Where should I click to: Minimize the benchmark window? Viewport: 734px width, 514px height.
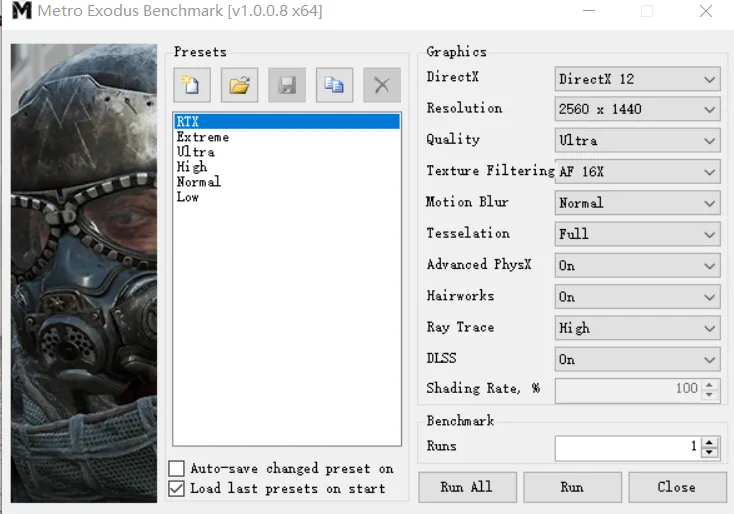click(x=588, y=11)
